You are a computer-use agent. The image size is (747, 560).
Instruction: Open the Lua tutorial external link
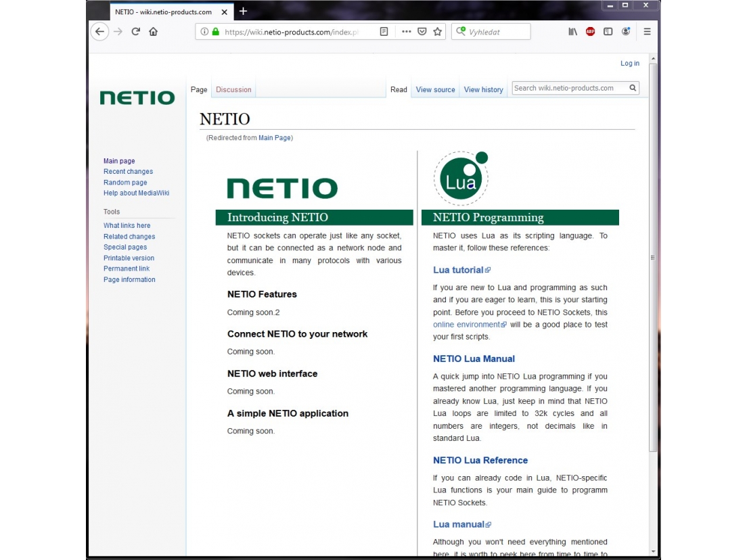pyautogui.click(x=461, y=270)
